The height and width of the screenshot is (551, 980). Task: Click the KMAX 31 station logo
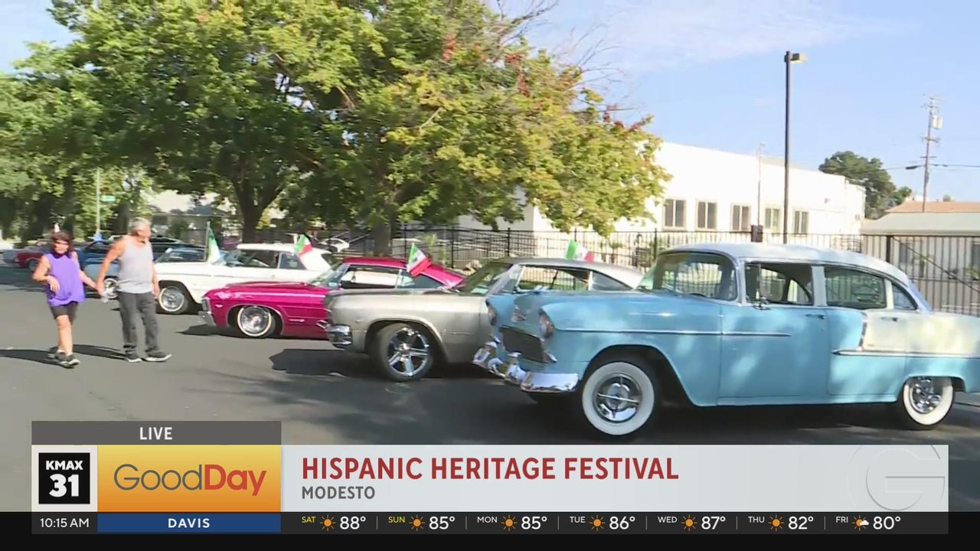click(x=64, y=478)
